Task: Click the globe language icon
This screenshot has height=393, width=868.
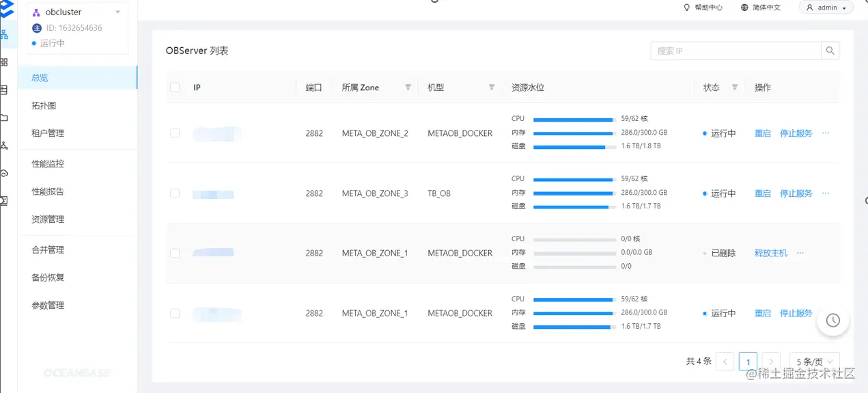Action: 744,8
